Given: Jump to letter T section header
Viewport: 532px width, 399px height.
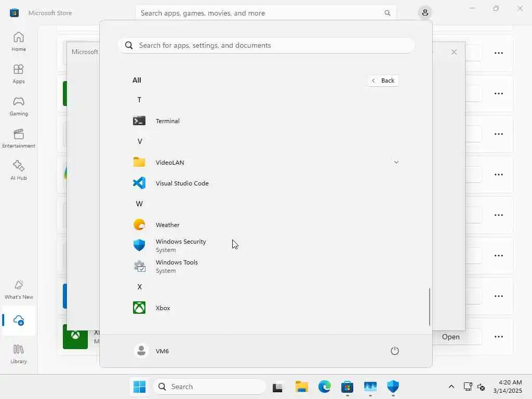Looking at the screenshot, I should click(139, 100).
